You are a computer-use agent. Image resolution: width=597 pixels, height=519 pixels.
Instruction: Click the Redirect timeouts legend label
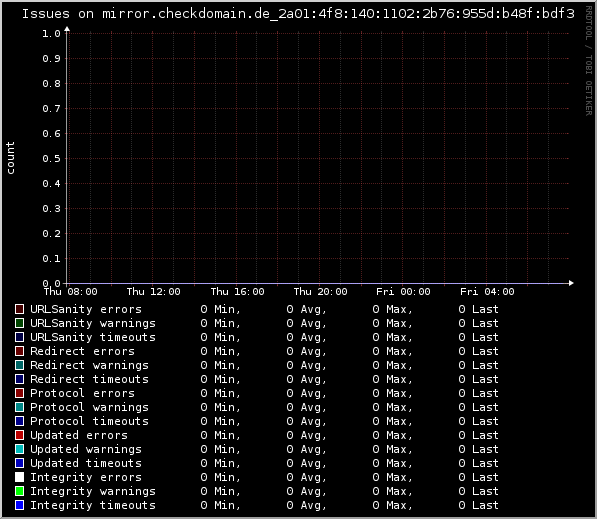point(89,379)
